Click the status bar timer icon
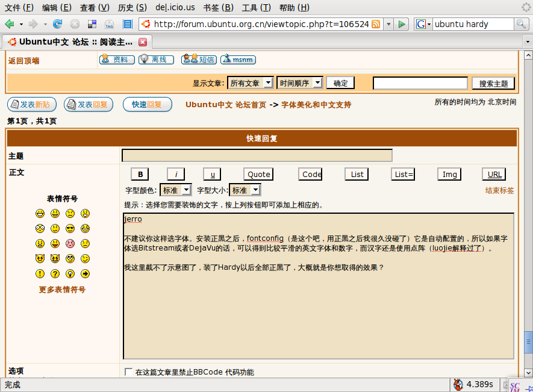This screenshot has height=392, width=533. (x=458, y=385)
